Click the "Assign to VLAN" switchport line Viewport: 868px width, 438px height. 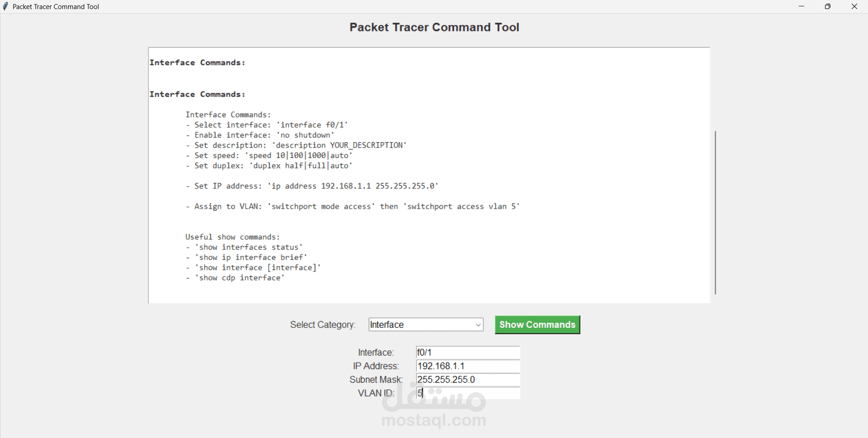[x=353, y=207]
